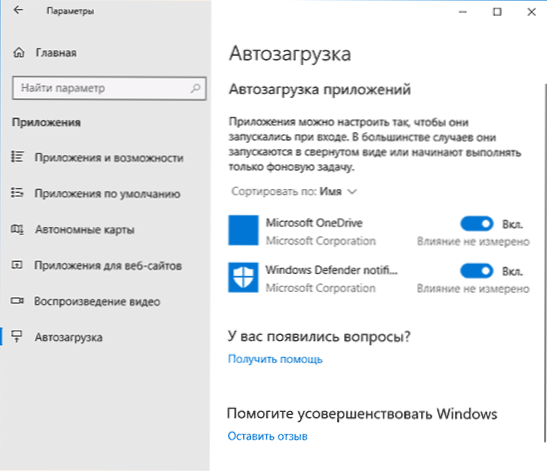Screen dimensions: 547x471
Task: Open the Главная home icon
Action: click(x=19, y=53)
